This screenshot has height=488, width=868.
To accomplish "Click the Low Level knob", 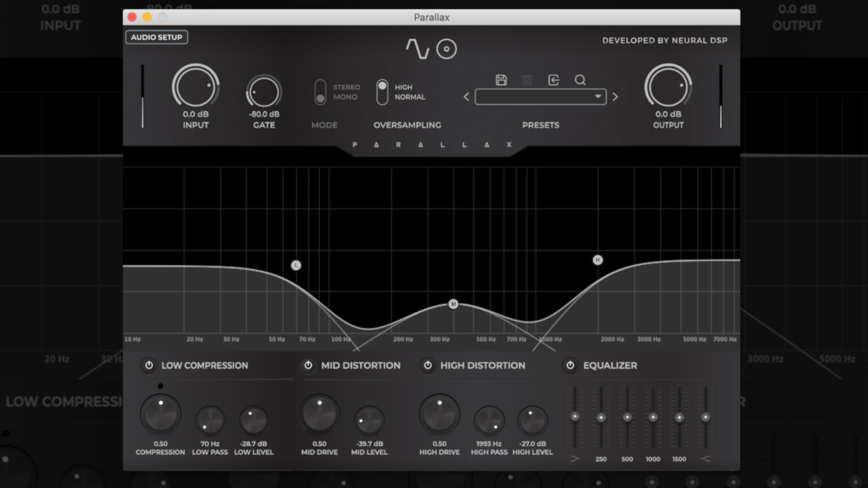I will pos(254,421).
